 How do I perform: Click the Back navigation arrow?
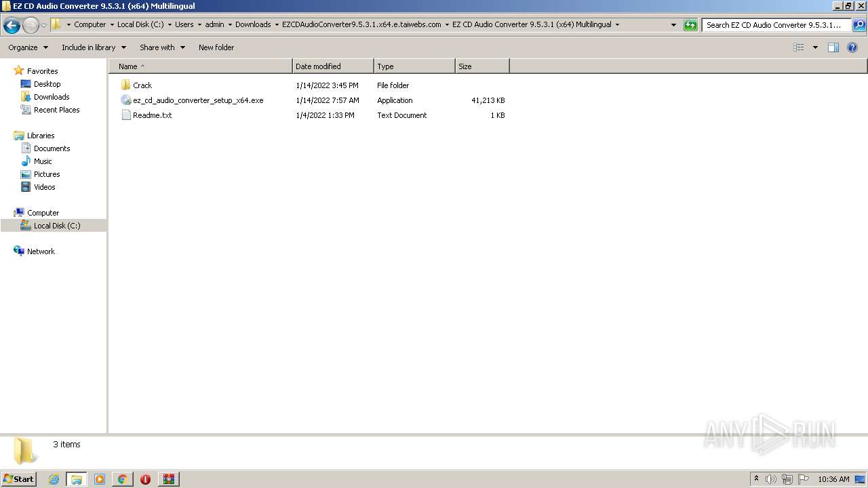point(12,26)
